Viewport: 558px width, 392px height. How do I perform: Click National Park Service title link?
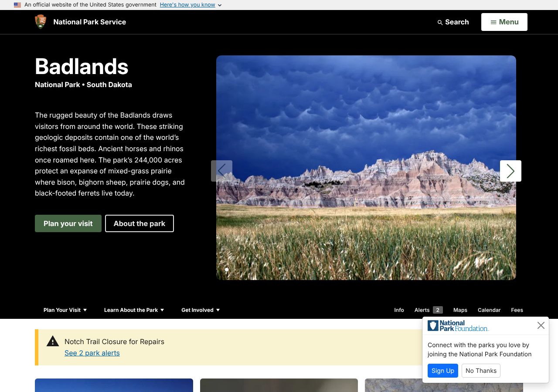click(89, 22)
